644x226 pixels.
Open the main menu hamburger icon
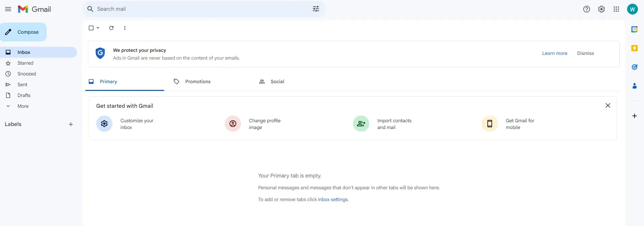tap(8, 9)
